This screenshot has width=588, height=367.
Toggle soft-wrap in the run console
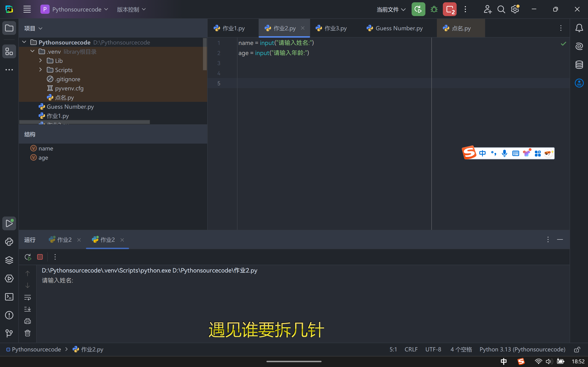(28, 297)
